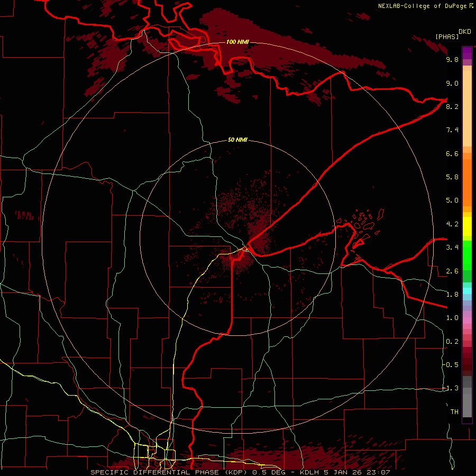The height and width of the screenshot is (476, 476).
Task: Click the 1.8 value on the color scale
Action: tap(452, 295)
